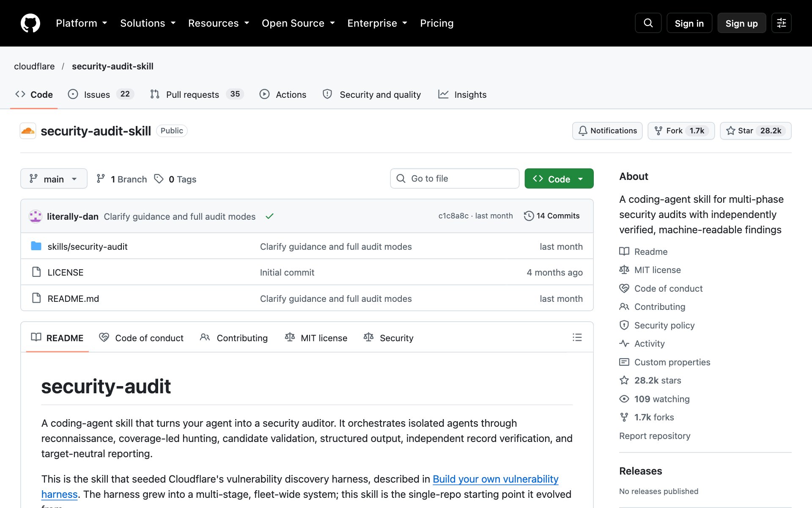Expand the Enterprise menu

(x=377, y=23)
